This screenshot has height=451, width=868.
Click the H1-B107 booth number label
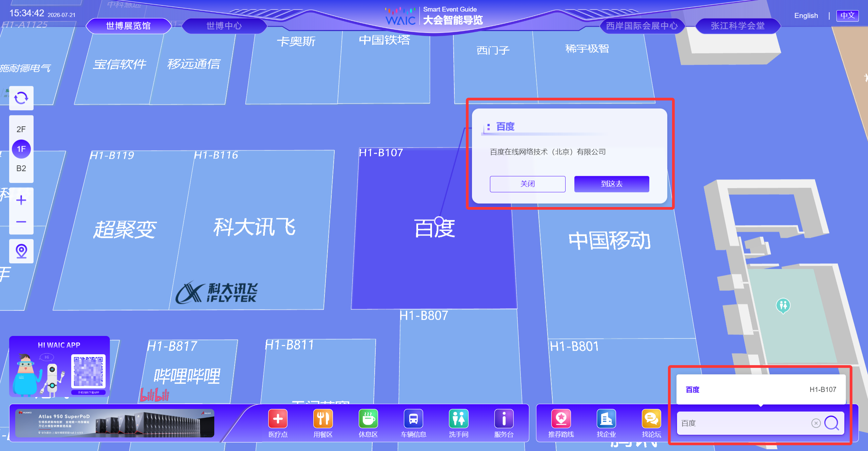[381, 153]
